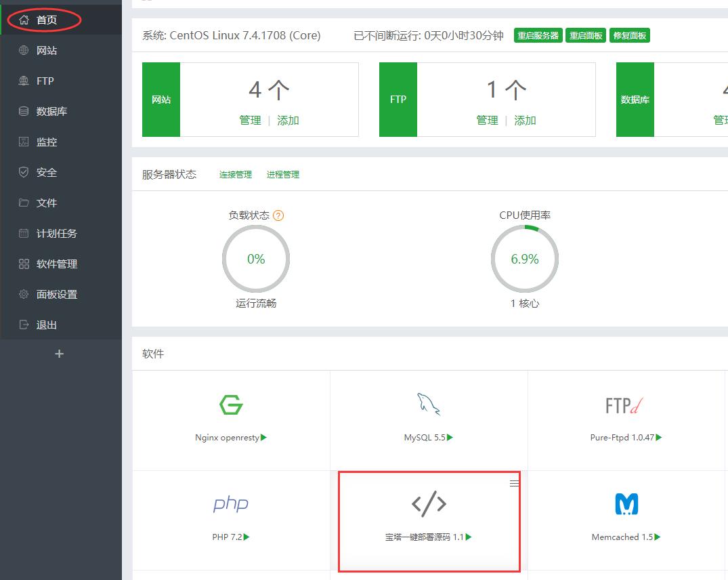728x580 pixels.
Task: Click the globe icon for 网站
Action: [x=24, y=50]
